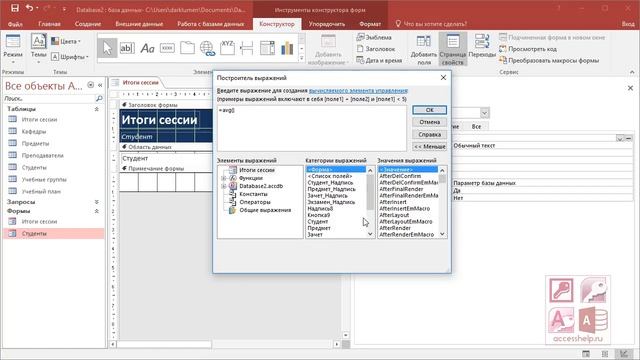Switch to the Формат ribbon tab
The image size is (640, 360).
370,24
